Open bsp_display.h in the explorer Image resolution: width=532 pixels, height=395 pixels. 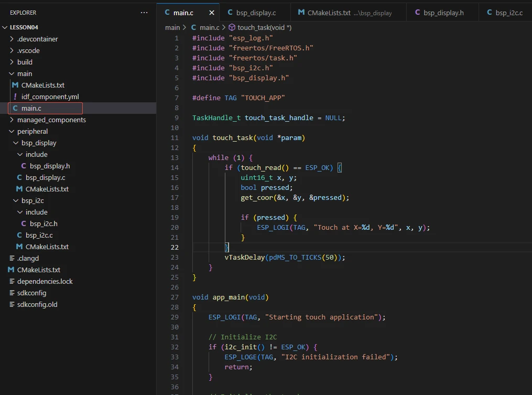(50, 166)
